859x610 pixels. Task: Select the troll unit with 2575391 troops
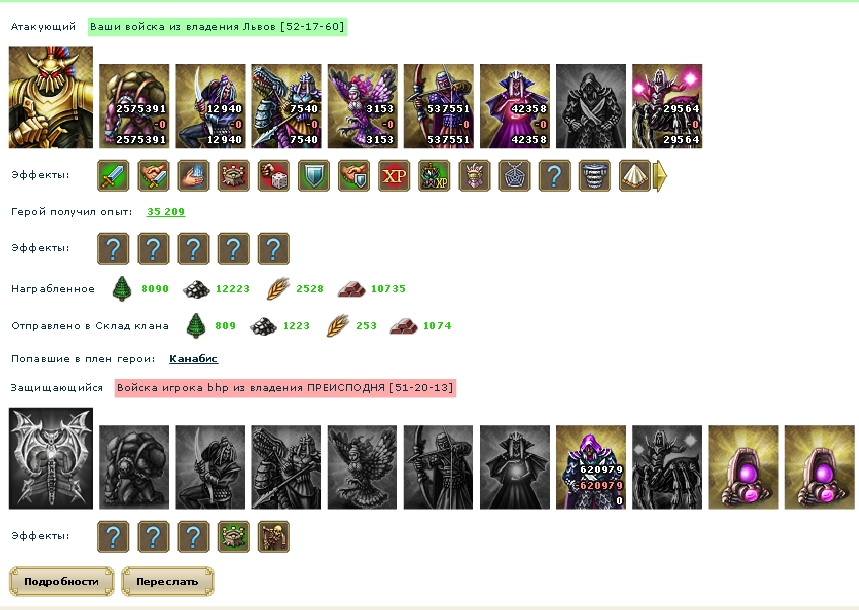pyautogui.click(x=134, y=106)
